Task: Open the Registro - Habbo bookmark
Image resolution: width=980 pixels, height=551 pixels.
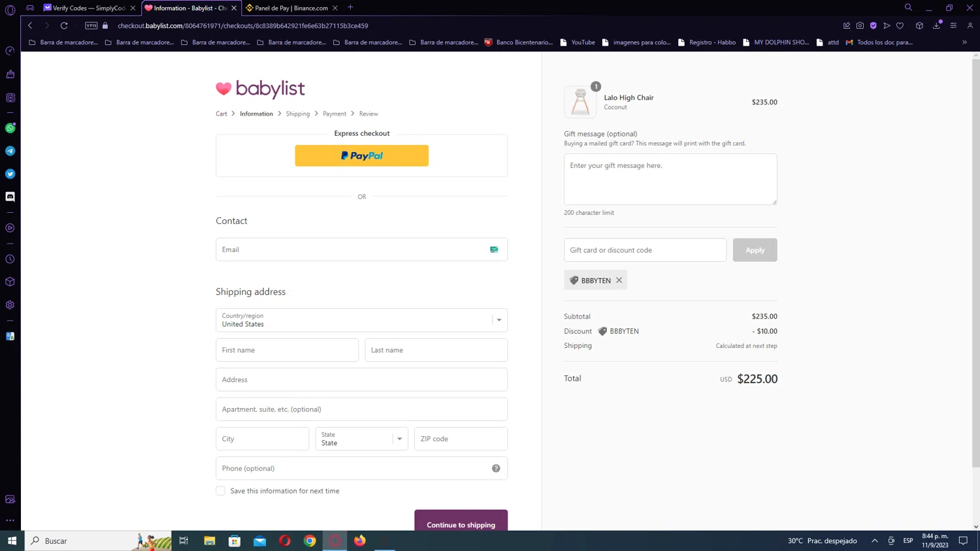Action: point(707,42)
